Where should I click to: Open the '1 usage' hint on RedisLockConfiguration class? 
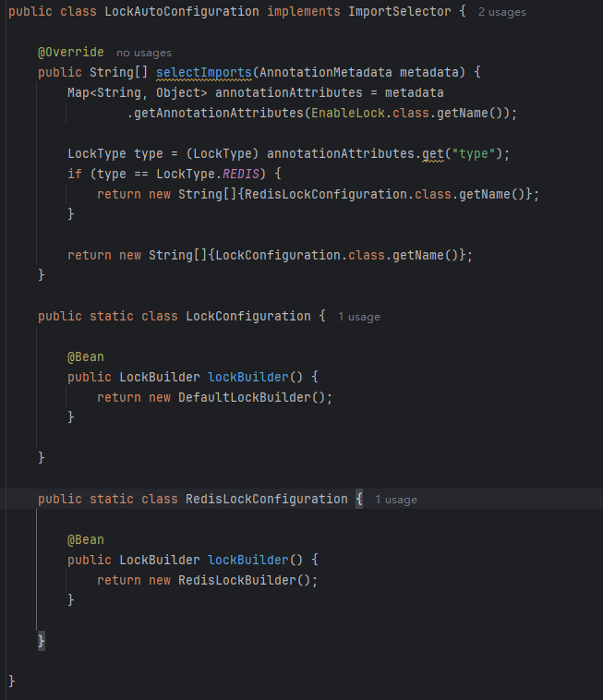396,500
